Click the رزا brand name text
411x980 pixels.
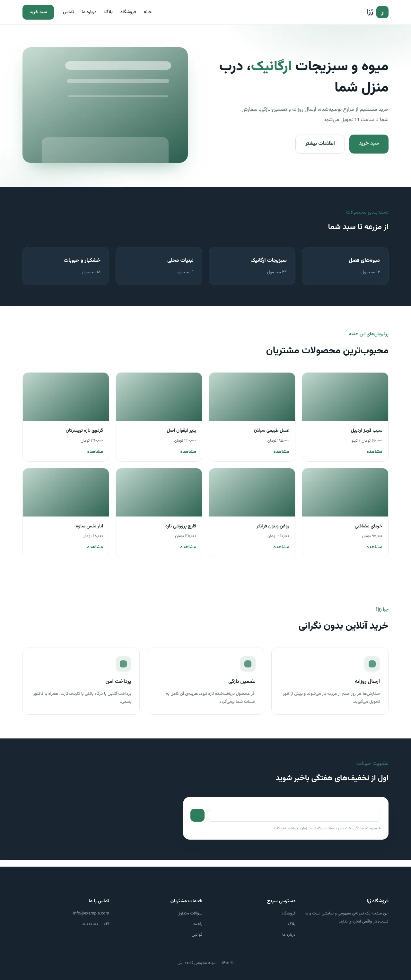(x=370, y=12)
